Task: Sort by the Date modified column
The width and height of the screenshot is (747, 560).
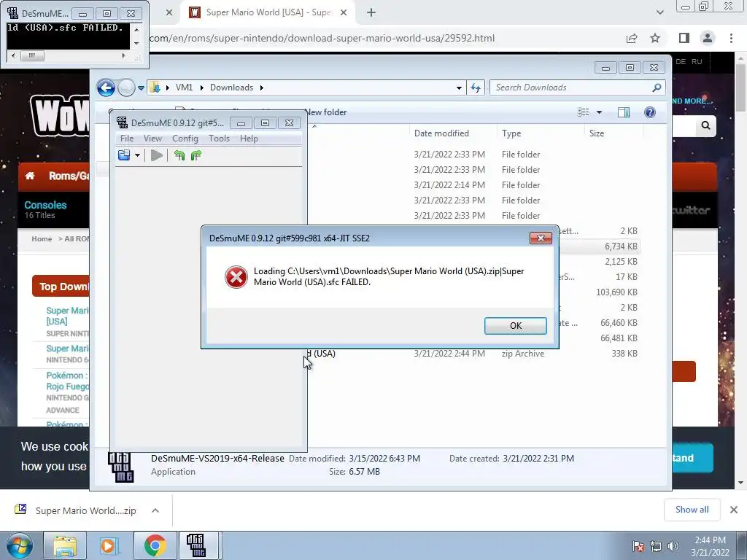Action: tap(441, 133)
